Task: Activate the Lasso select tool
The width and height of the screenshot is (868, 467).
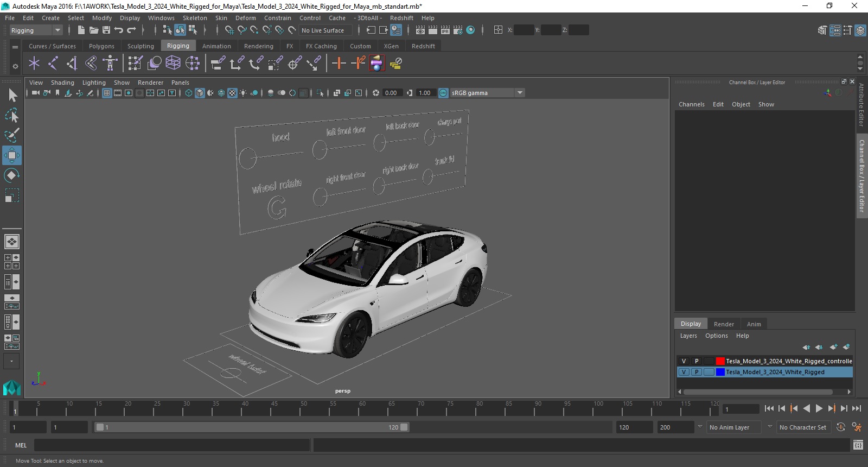Action: click(x=12, y=115)
